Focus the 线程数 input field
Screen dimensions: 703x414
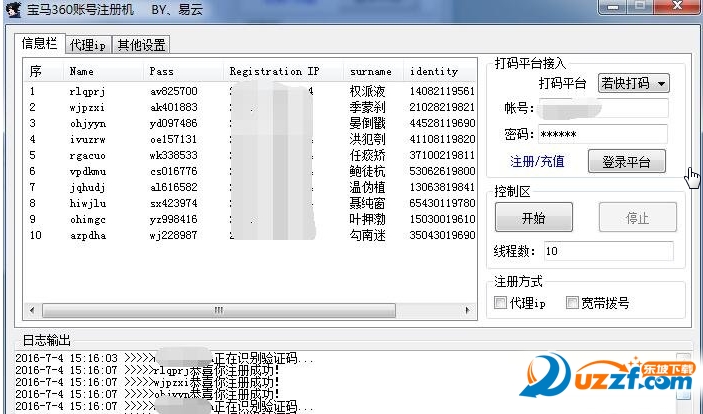coord(608,251)
